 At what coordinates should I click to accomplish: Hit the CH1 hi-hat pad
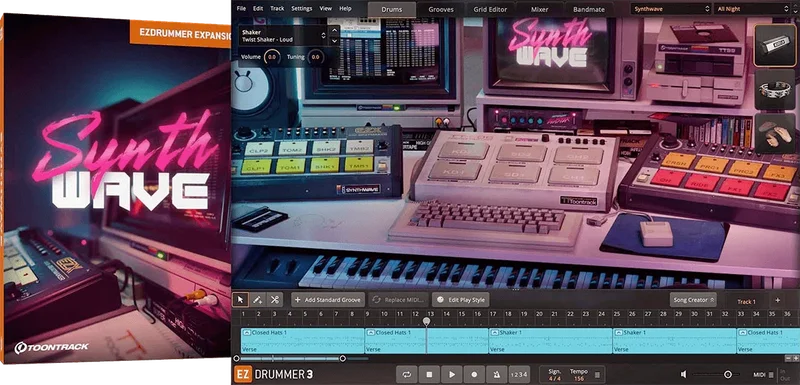[573, 176]
